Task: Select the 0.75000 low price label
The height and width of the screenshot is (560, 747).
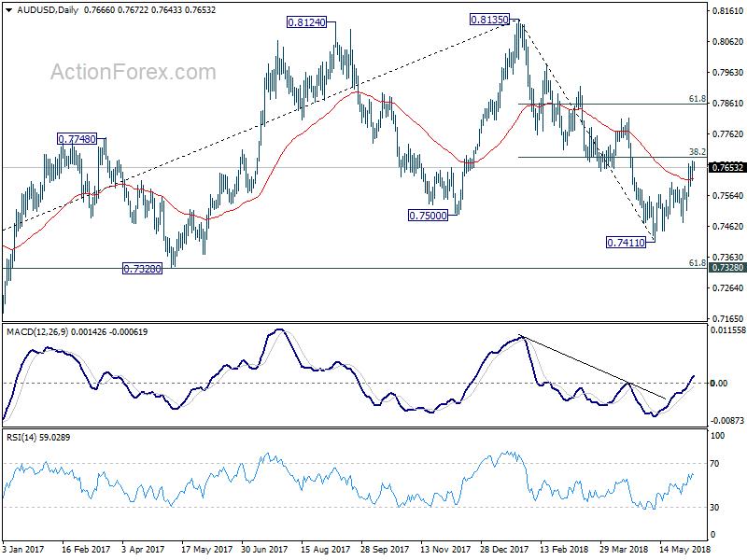Action: (x=429, y=216)
